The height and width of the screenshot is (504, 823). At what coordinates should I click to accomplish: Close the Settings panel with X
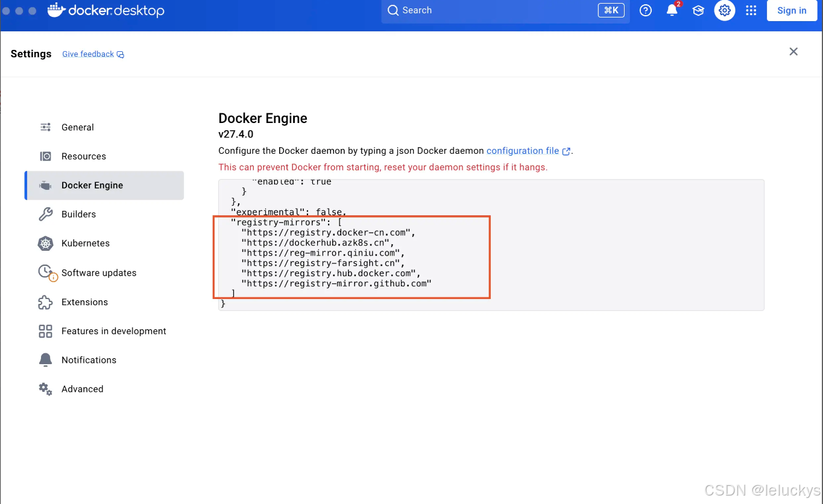[x=793, y=52]
